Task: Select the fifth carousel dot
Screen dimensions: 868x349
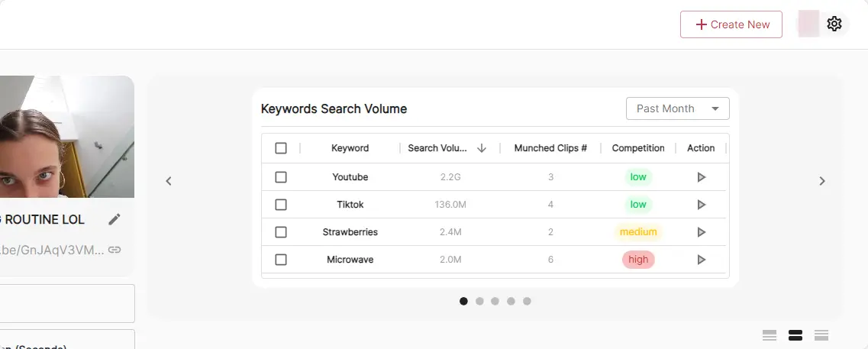Action: tap(527, 301)
